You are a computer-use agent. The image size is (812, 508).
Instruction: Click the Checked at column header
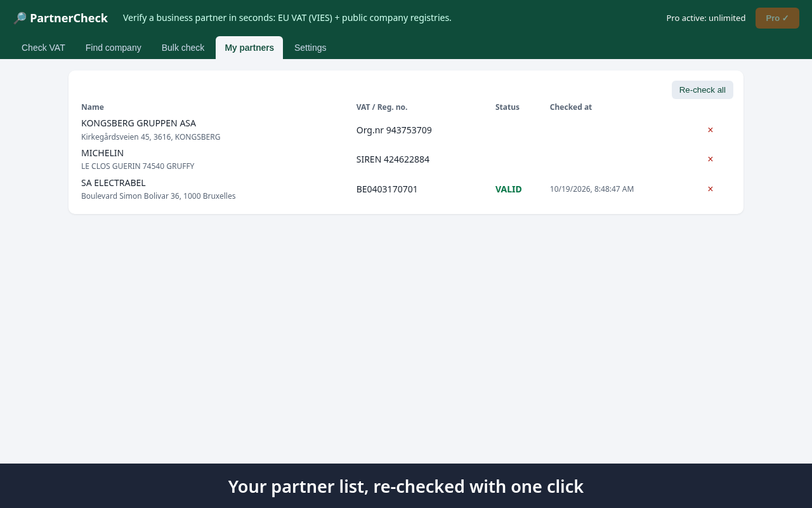coord(571,107)
